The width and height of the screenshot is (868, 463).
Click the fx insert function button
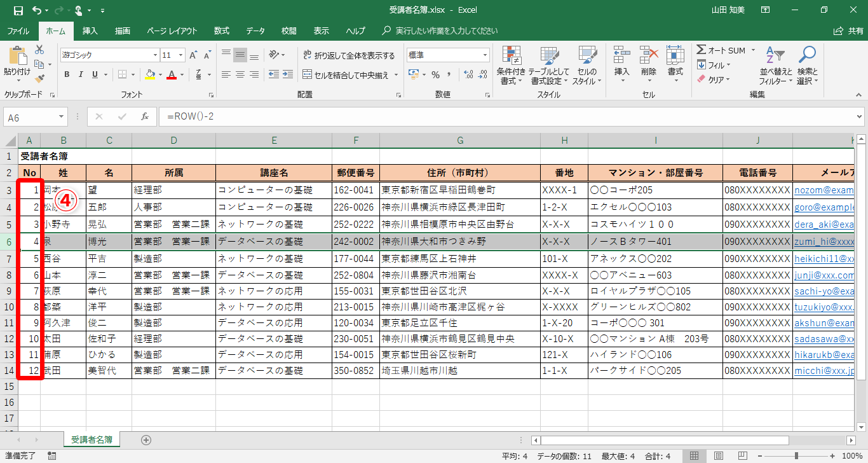(145, 116)
